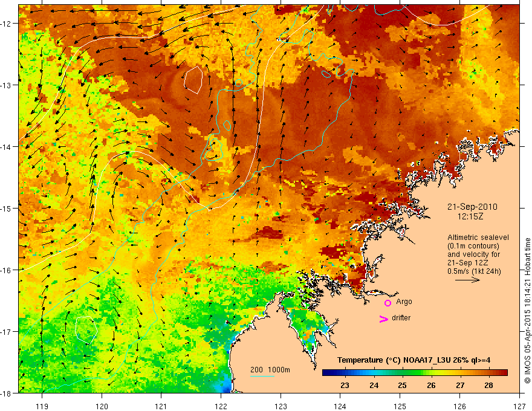This screenshot has width=532, height=411.
Task: Click 'Altimetric sealevel' description text
Action: 478,238
